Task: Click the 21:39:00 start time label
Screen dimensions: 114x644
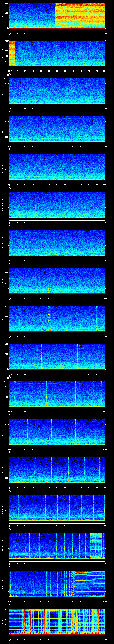Action: 9,260
